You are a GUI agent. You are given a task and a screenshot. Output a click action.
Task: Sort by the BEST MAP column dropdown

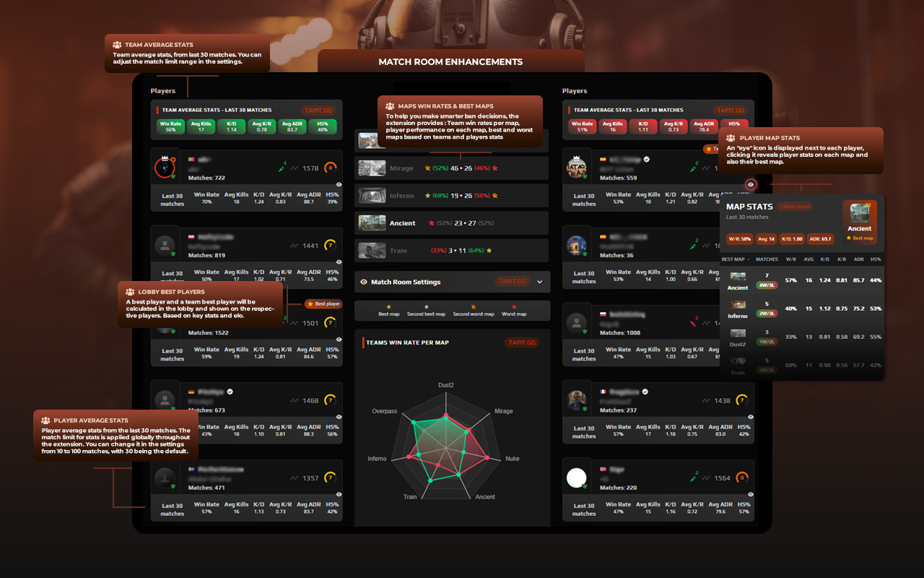735,259
